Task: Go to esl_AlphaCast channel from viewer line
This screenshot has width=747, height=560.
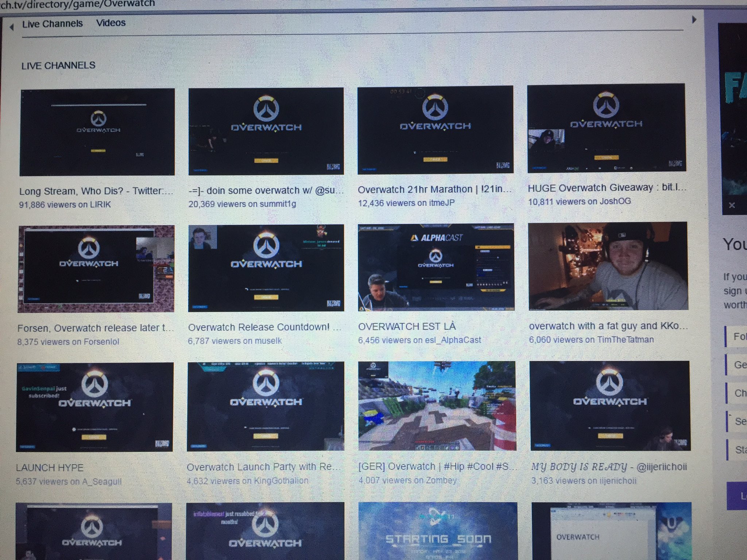Action: click(x=419, y=340)
